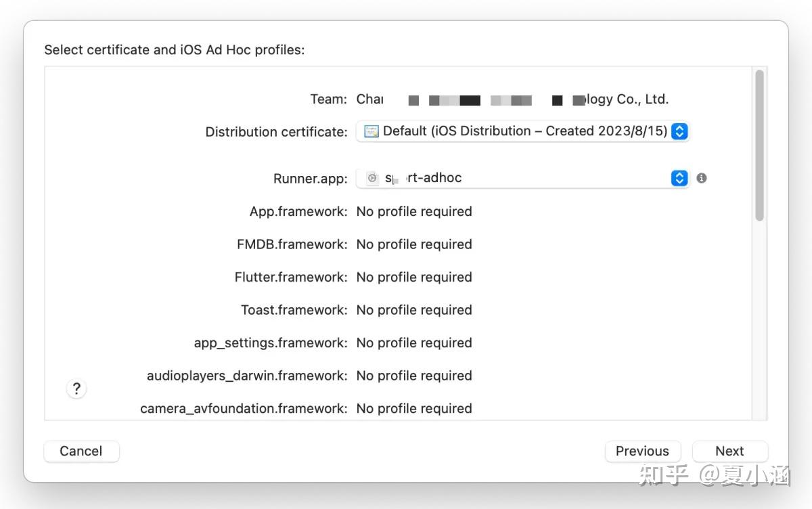Image resolution: width=812 pixels, height=509 pixels.
Task: Open Distribution certificate dropdown via blue chevrons
Action: click(679, 131)
